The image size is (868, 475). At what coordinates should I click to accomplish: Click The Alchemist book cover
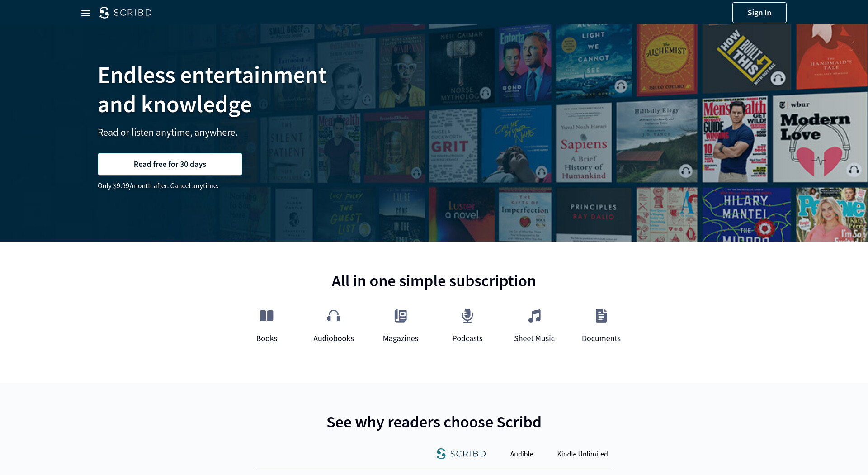tap(667, 60)
